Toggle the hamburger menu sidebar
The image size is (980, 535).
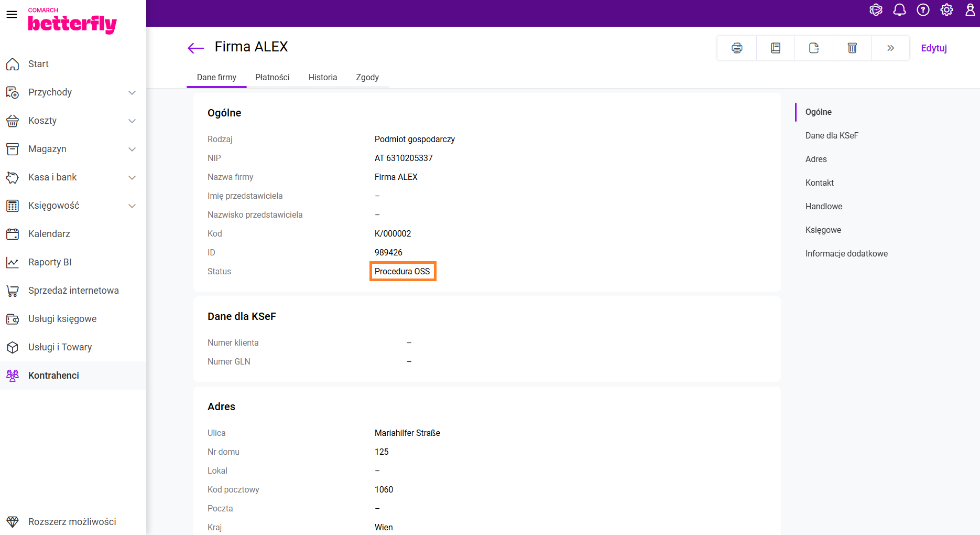pos(12,14)
